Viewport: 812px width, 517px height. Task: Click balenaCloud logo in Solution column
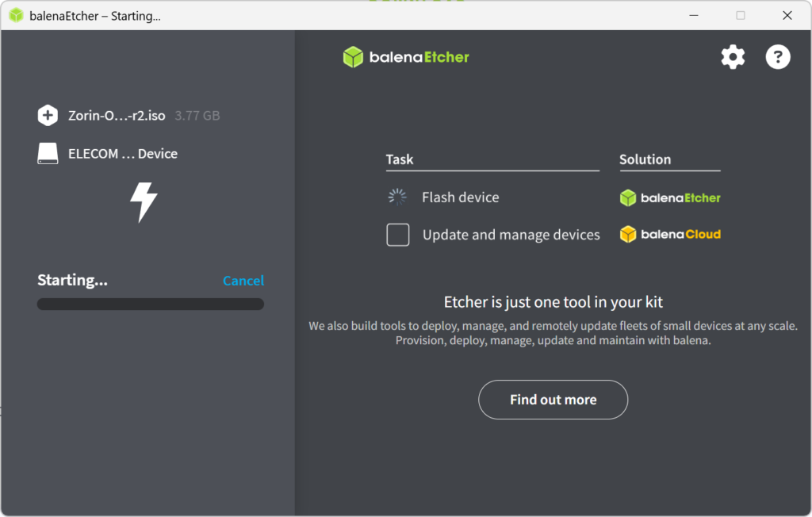(x=670, y=235)
